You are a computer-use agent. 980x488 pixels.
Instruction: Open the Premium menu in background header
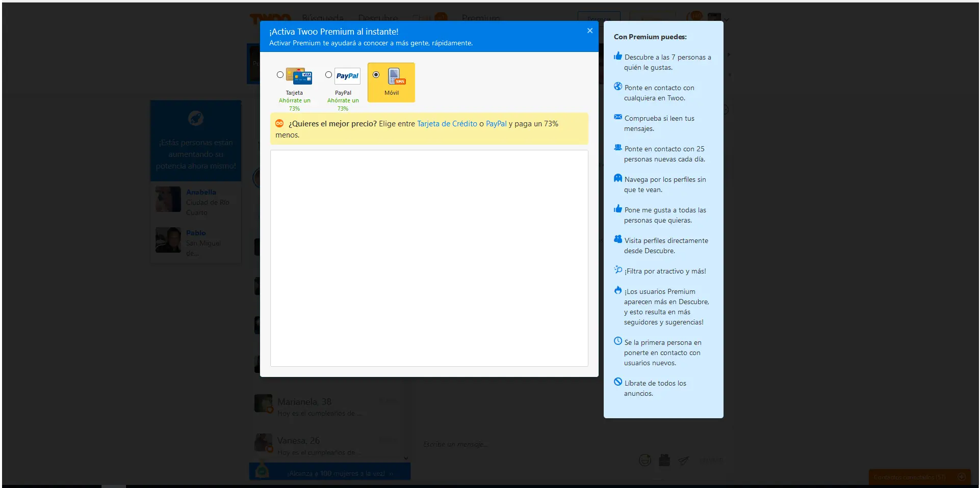click(x=481, y=18)
